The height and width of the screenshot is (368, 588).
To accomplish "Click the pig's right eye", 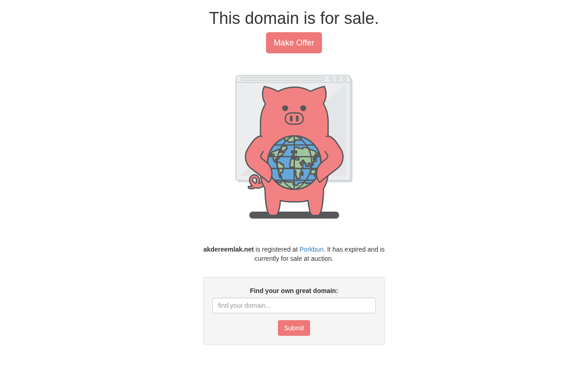I will 303,108.
